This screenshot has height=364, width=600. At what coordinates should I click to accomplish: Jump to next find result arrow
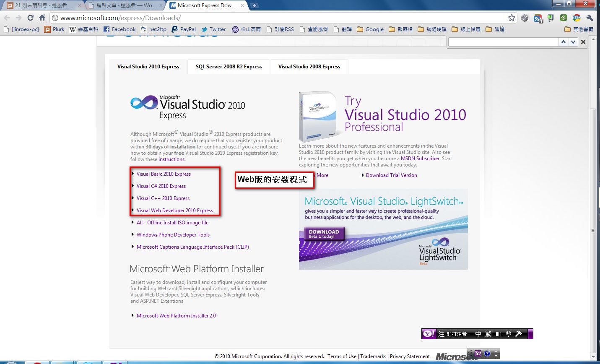click(572, 42)
